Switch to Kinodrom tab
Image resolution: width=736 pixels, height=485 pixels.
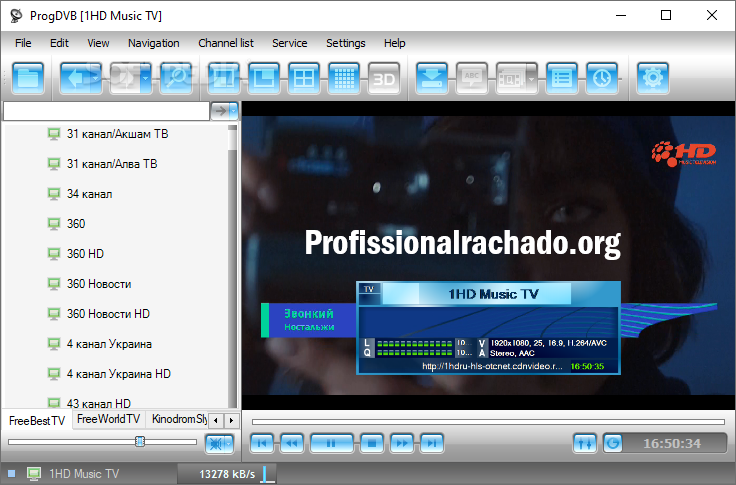(179, 419)
